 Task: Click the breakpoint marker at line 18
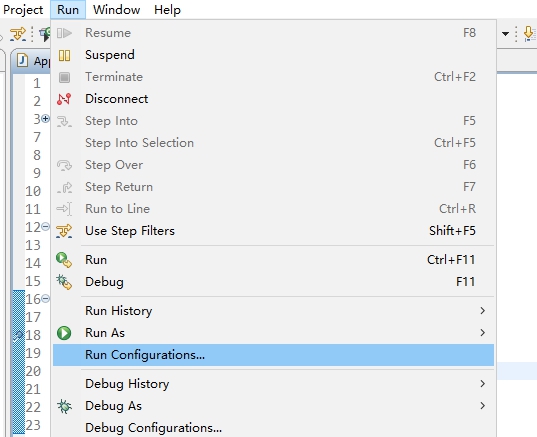click(x=18, y=336)
